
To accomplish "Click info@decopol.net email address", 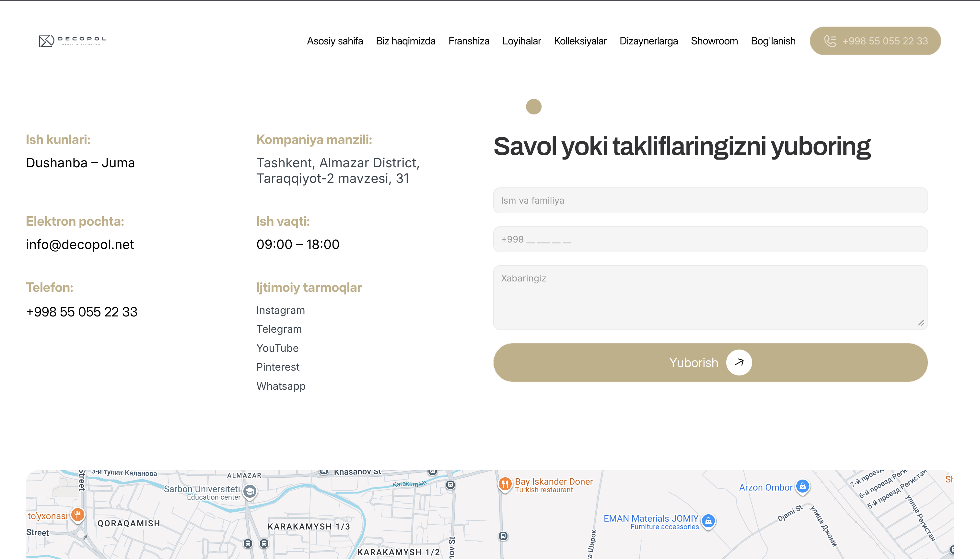I will [x=80, y=244].
